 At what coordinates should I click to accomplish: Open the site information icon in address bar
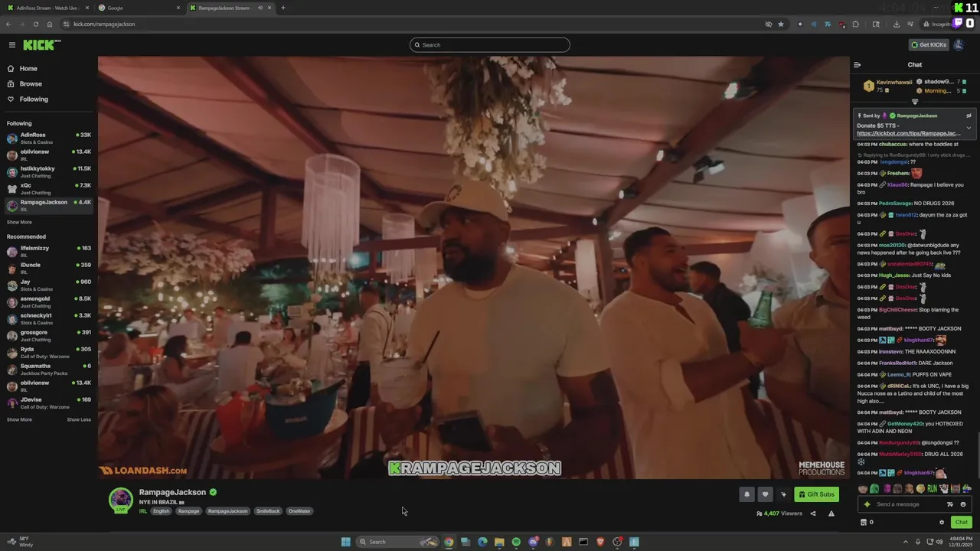65,24
